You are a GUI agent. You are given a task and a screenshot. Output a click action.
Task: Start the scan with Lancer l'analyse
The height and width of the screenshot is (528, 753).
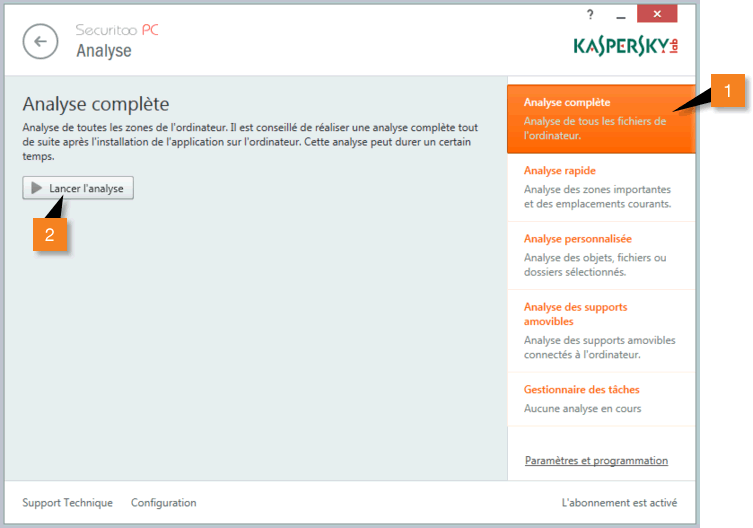tap(78, 188)
